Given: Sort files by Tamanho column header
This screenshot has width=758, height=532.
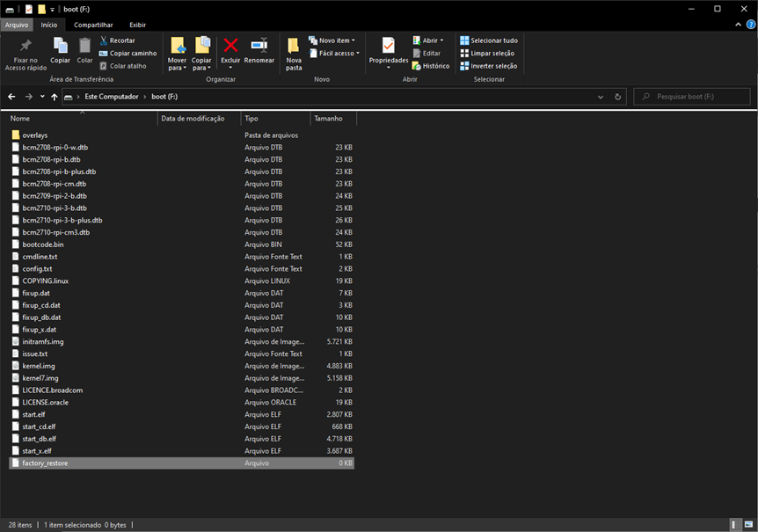Looking at the screenshot, I should [328, 118].
